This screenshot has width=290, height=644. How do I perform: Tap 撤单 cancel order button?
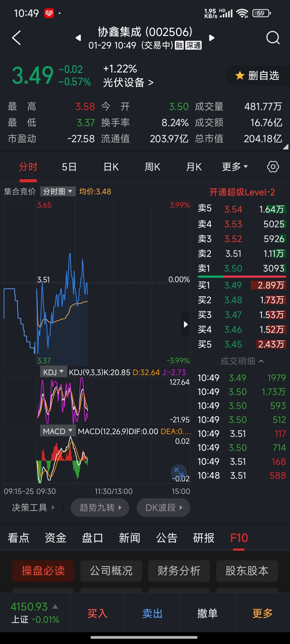207,613
